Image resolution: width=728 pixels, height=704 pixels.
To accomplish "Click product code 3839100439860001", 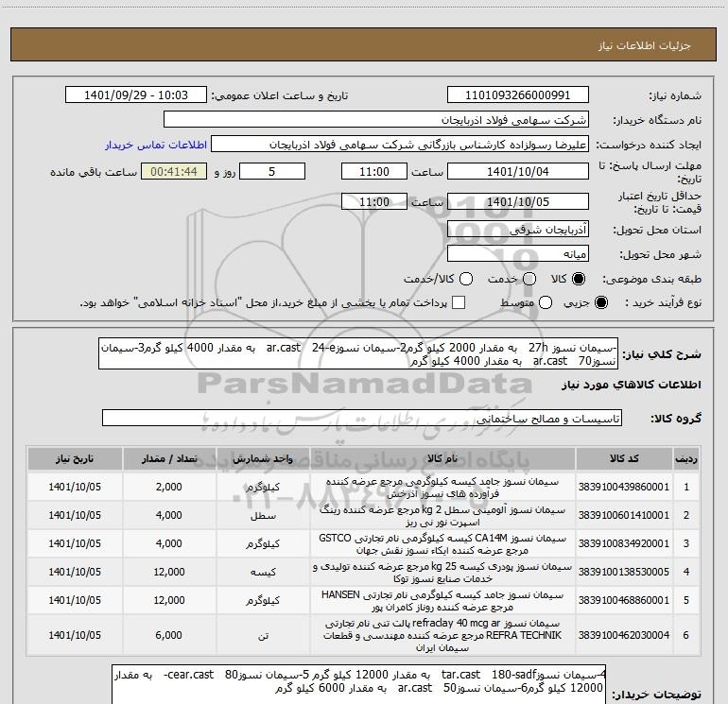I will tap(624, 487).
